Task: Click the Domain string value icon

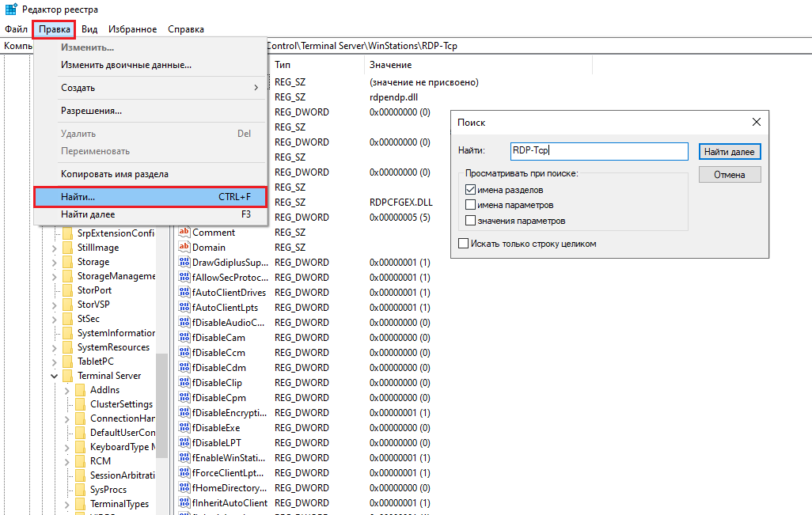Action: (x=184, y=248)
